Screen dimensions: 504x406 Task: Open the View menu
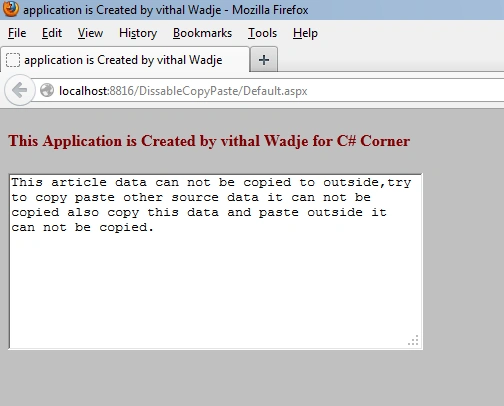click(90, 33)
